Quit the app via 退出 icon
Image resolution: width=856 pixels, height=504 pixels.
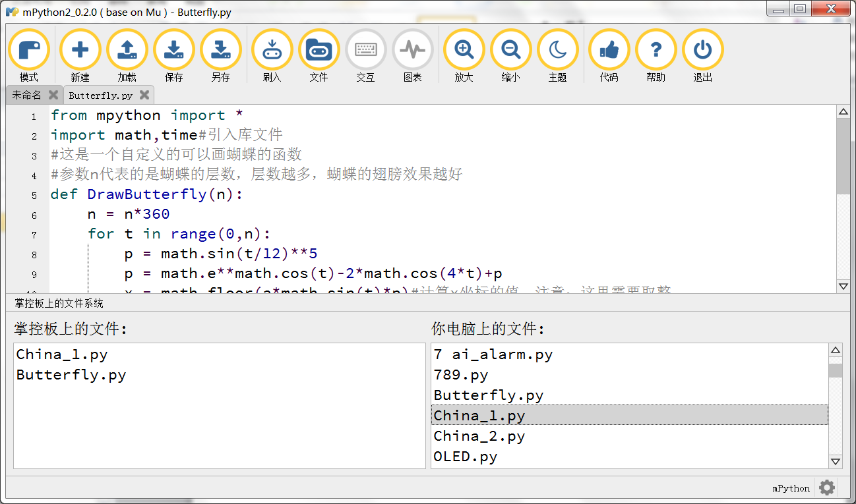point(702,50)
